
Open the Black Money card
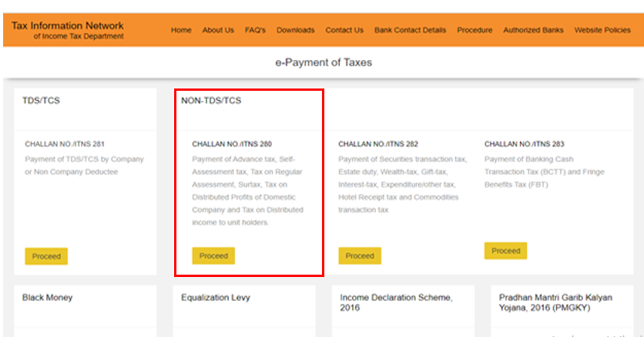point(47,298)
